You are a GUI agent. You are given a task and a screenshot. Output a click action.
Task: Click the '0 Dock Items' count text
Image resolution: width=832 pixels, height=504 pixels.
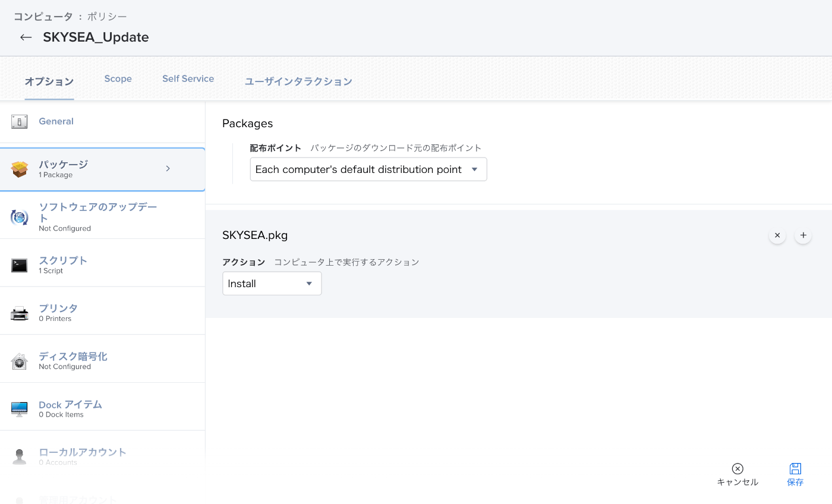click(61, 415)
